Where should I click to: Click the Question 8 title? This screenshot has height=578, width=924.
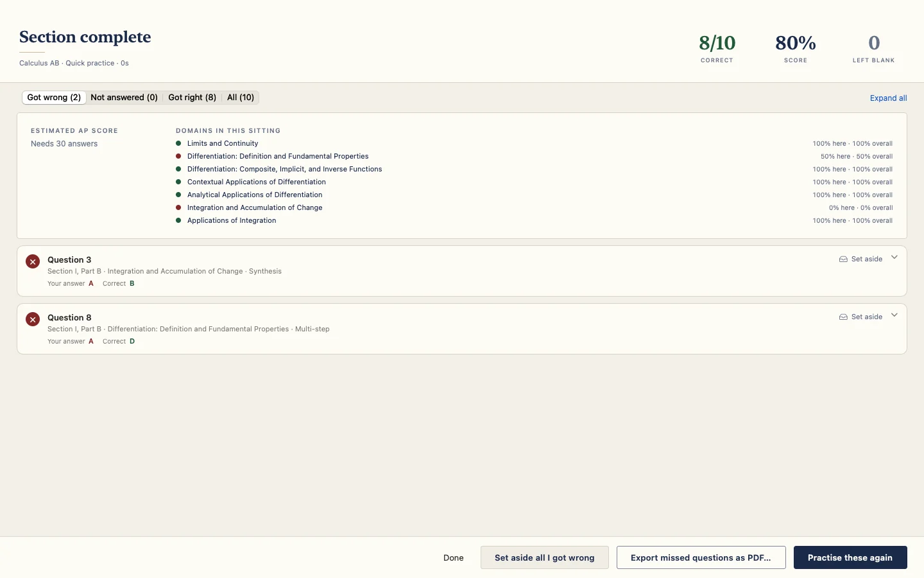coord(69,318)
